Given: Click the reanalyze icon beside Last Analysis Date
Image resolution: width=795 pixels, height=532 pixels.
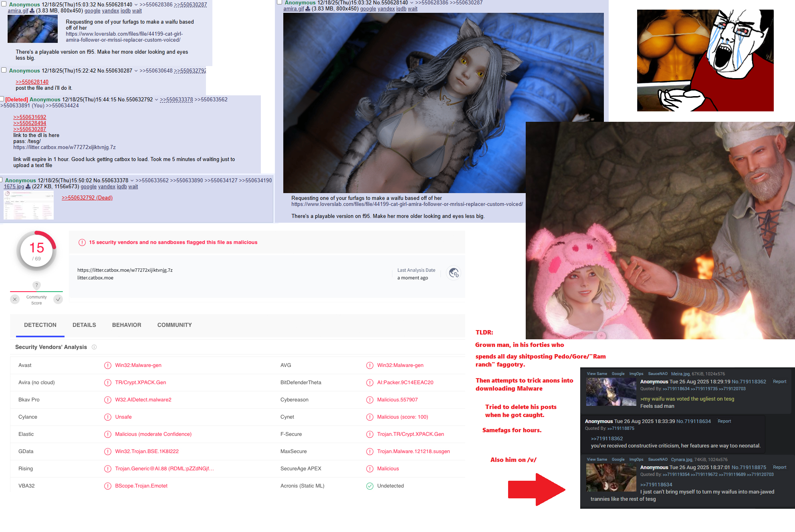Looking at the screenshot, I should point(454,273).
